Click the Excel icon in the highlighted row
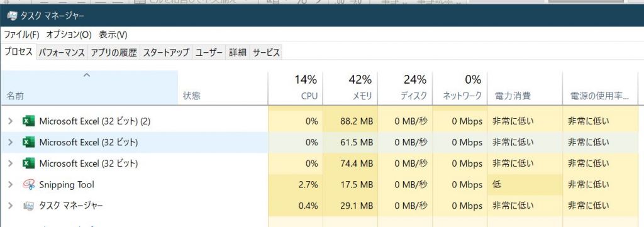This screenshot has width=644, height=227. click(x=28, y=143)
